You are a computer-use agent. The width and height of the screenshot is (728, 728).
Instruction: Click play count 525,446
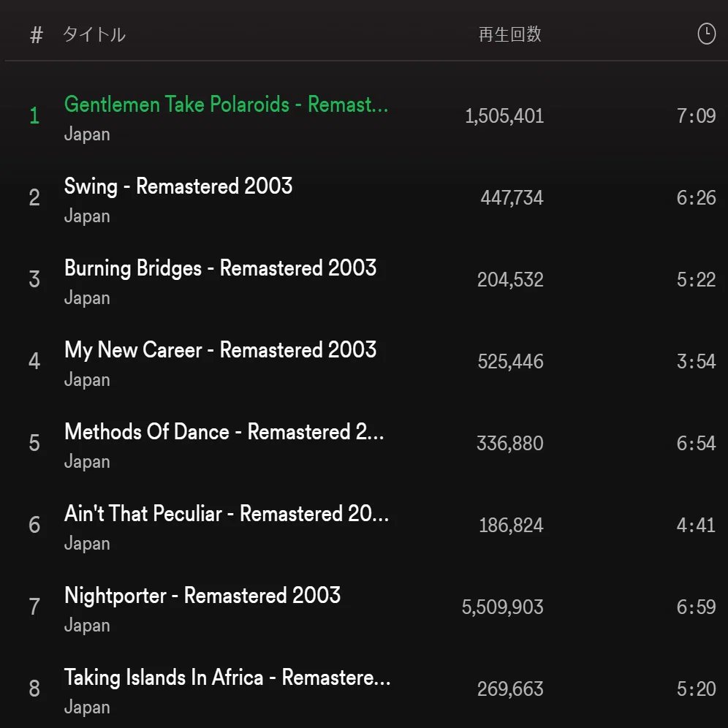[x=510, y=361]
